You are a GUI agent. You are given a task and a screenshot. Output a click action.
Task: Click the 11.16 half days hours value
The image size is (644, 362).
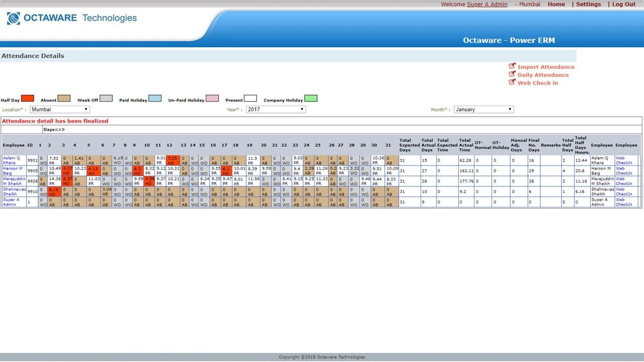[582, 181]
